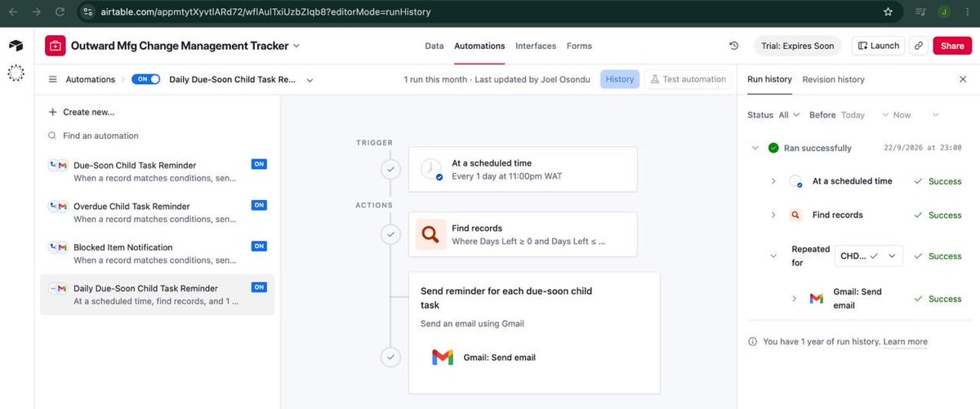Toggle ON badge for Overdue Child Task Reminder
Viewport: 980px width, 409px height.
tap(259, 205)
